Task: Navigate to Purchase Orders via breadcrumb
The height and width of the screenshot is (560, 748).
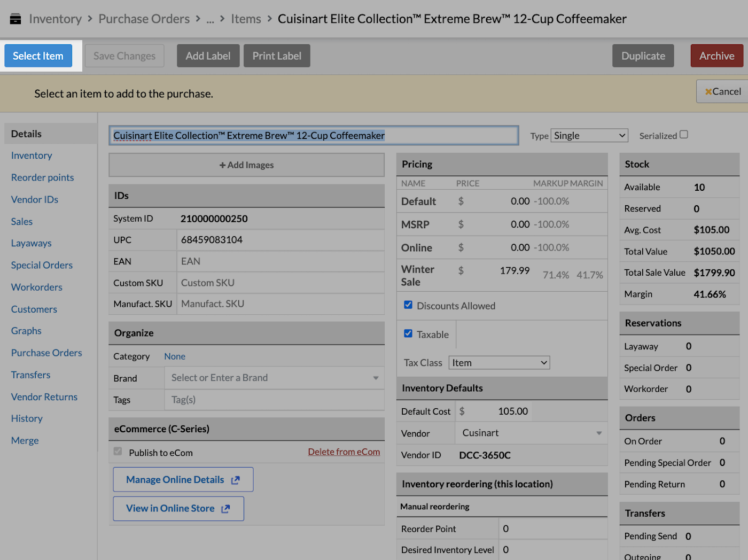Action: 144,18
